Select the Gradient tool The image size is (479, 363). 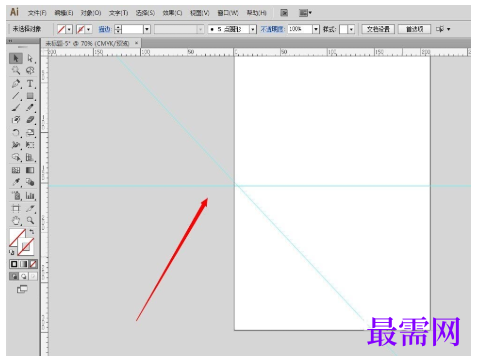(30, 170)
